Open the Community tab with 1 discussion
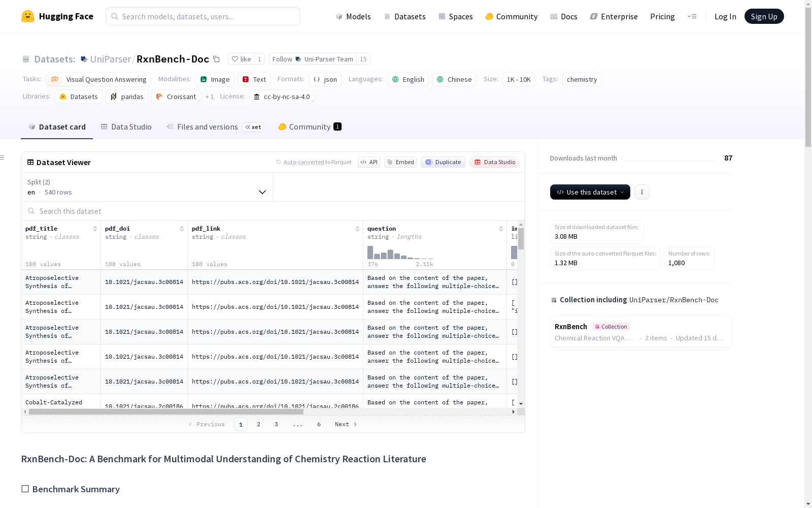 pos(310,127)
